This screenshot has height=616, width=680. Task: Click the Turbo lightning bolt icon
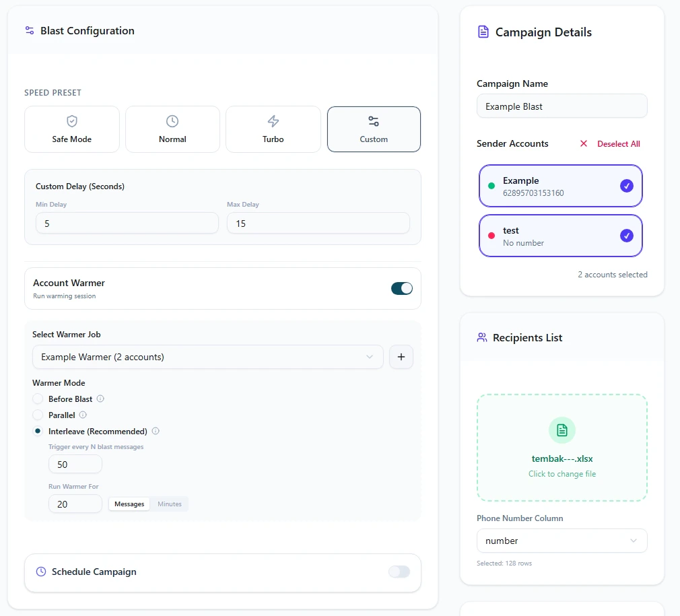click(x=273, y=121)
